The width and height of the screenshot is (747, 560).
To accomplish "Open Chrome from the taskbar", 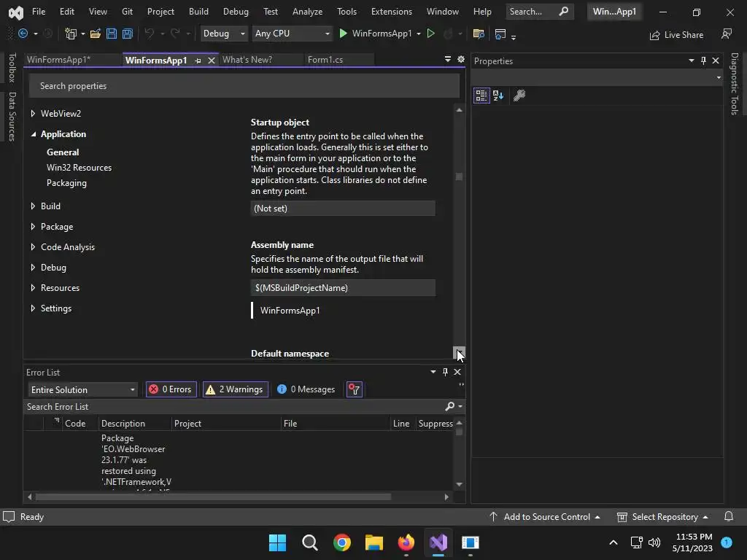I will coord(342,542).
